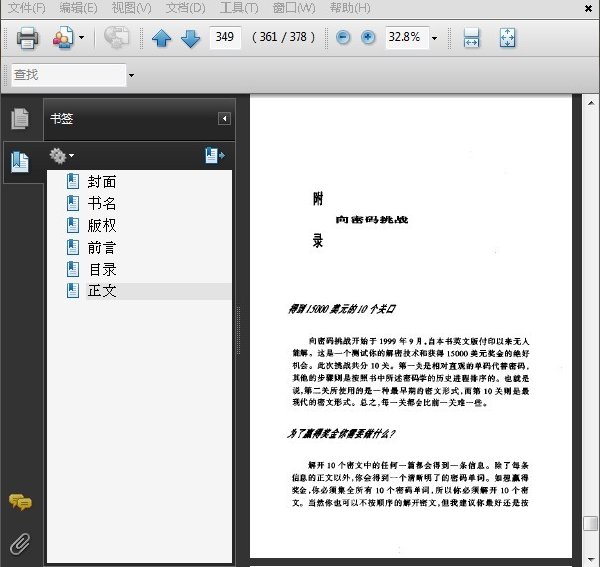Click the panel divider grip handle

tap(239, 330)
